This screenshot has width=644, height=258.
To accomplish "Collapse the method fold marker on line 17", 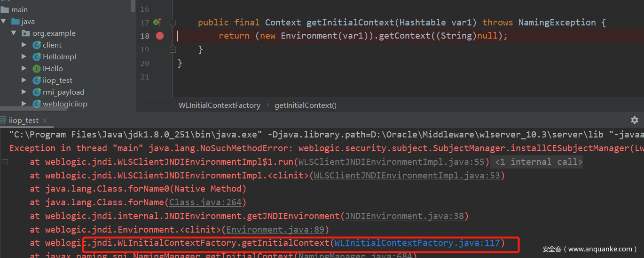I will point(173,22).
